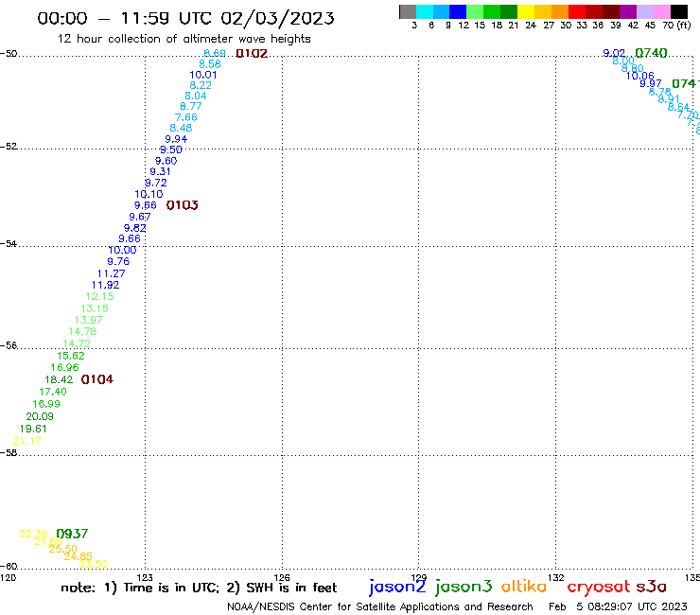The height and width of the screenshot is (615, 700).
Task: Click the wave height value 9.82
Action: coord(135,228)
